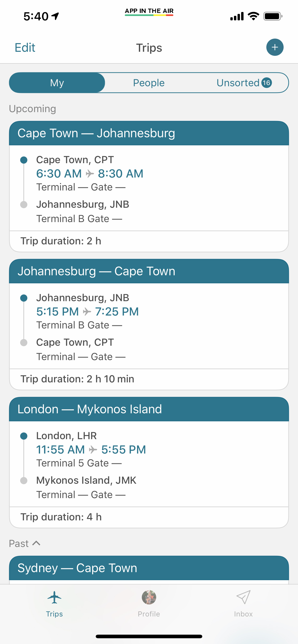Tap the home indicator bar

[149, 636]
